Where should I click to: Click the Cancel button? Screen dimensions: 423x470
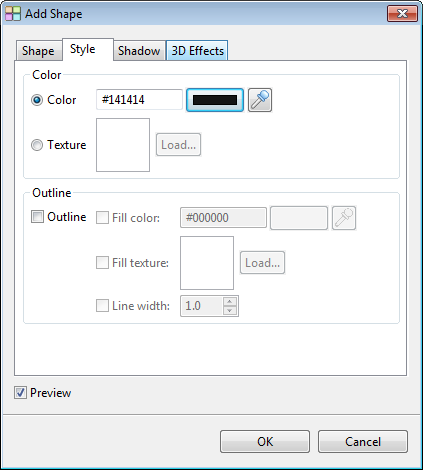click(x=363, y=442)
